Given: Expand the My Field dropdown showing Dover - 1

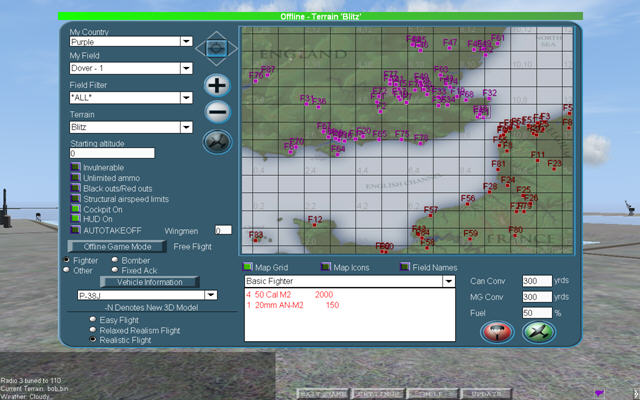Looking at the screenshot, I should click(x=186, y=69).
